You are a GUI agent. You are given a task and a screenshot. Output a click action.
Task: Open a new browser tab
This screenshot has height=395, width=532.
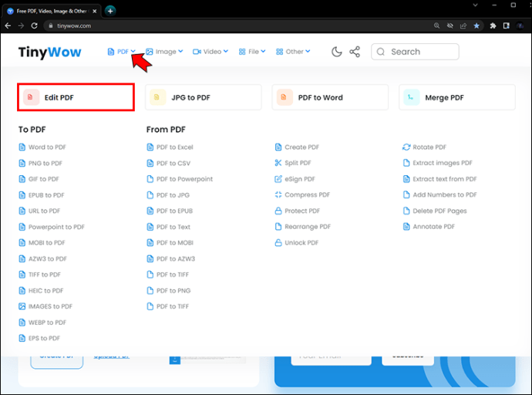(110, 11)
